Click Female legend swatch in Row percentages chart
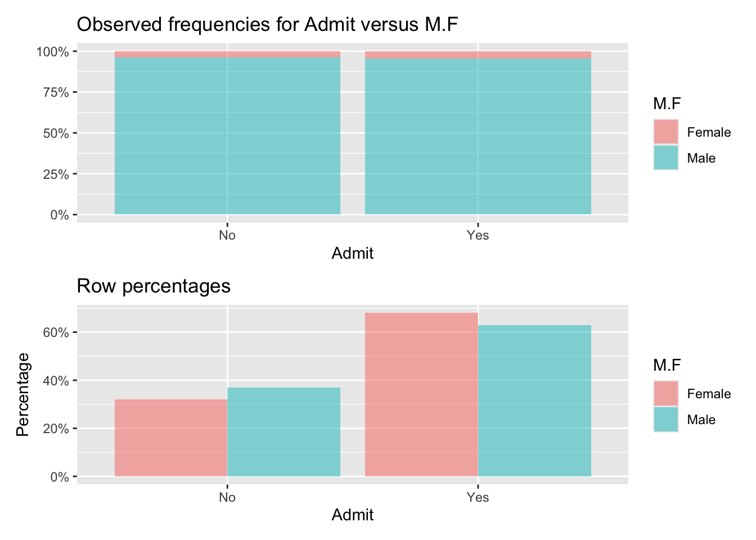The height and width of the screenshot is (540, 756). 665,393
